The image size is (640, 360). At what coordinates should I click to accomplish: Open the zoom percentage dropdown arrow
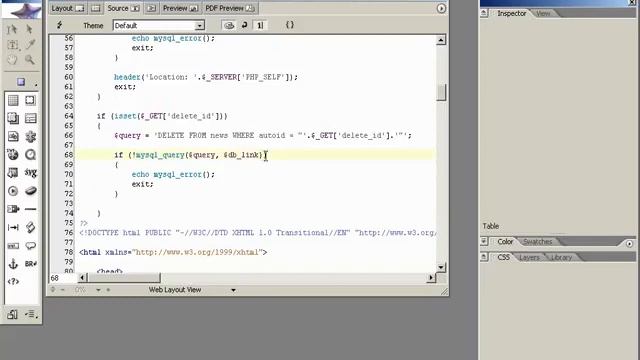point(98,290)
